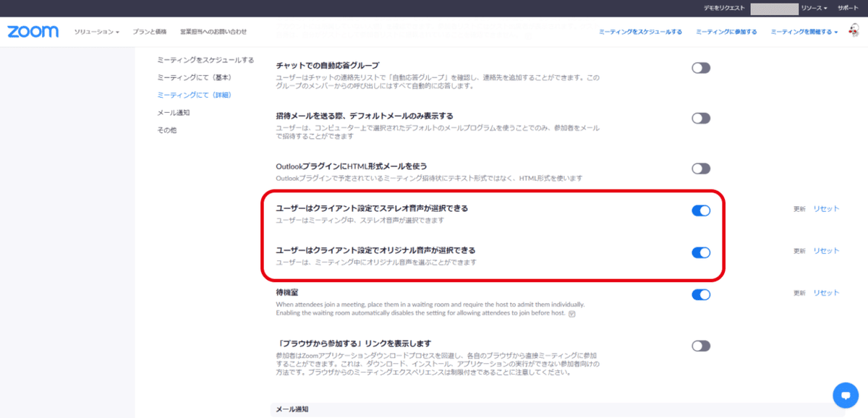Open the support chat bubble
Image resolution: width=868 pixels, height=418 pixels.
pos(845,395)
